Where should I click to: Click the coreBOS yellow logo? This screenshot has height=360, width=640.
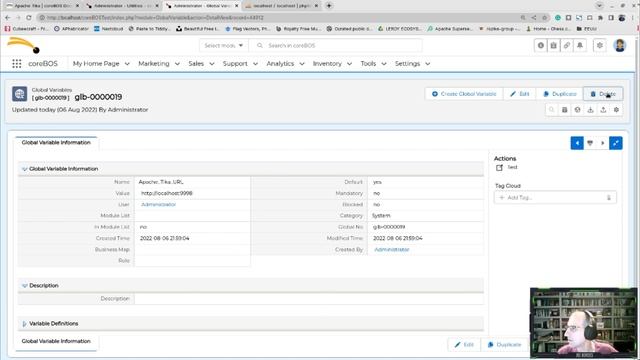point(24,45)
